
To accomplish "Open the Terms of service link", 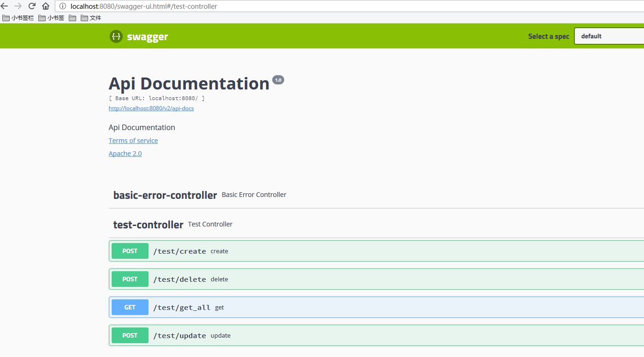I will point(133,141).
